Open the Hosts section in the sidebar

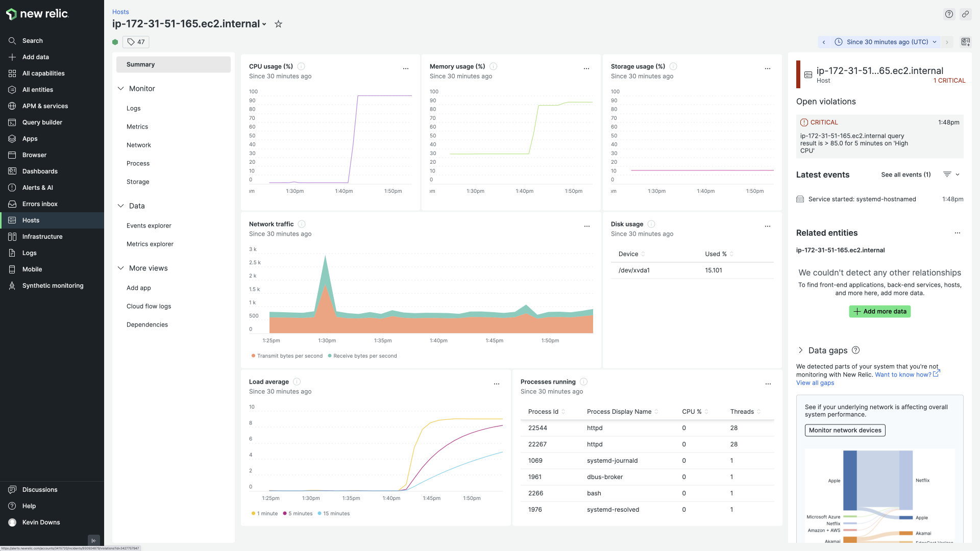click(x=31, y=220)
